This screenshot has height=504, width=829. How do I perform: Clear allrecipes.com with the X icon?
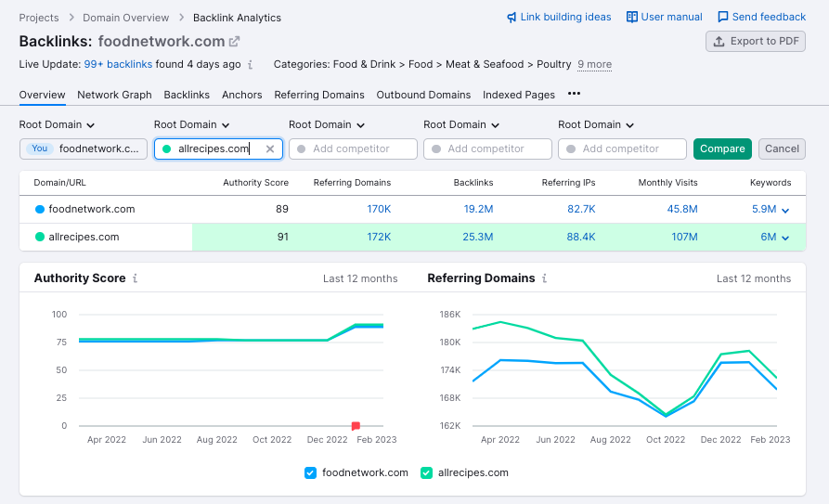pos(270,149)
